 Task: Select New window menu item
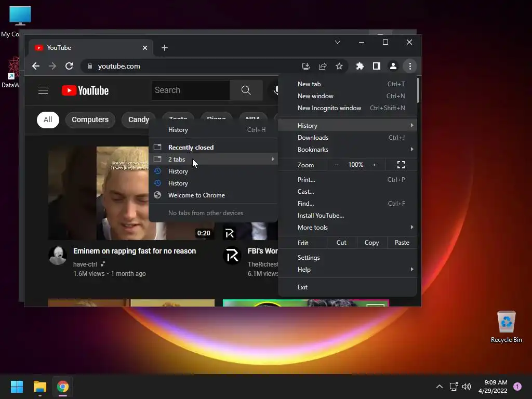click(348, 96)
